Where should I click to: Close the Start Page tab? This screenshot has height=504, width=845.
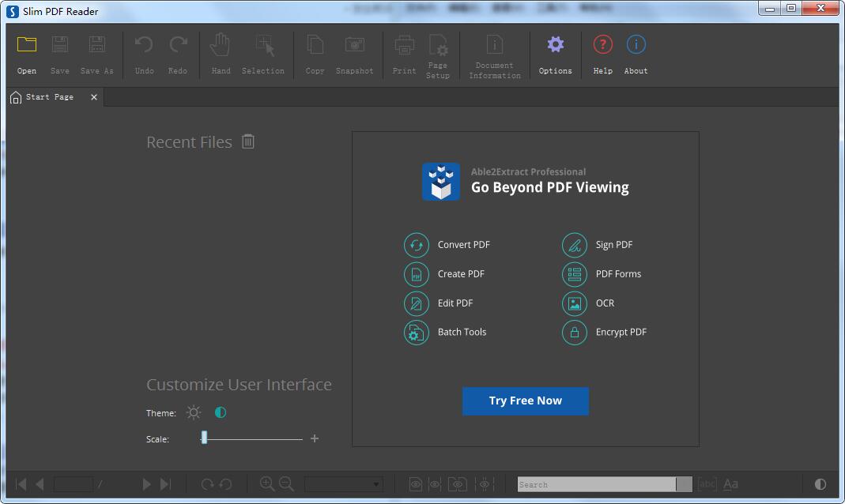tap(93, 97)
